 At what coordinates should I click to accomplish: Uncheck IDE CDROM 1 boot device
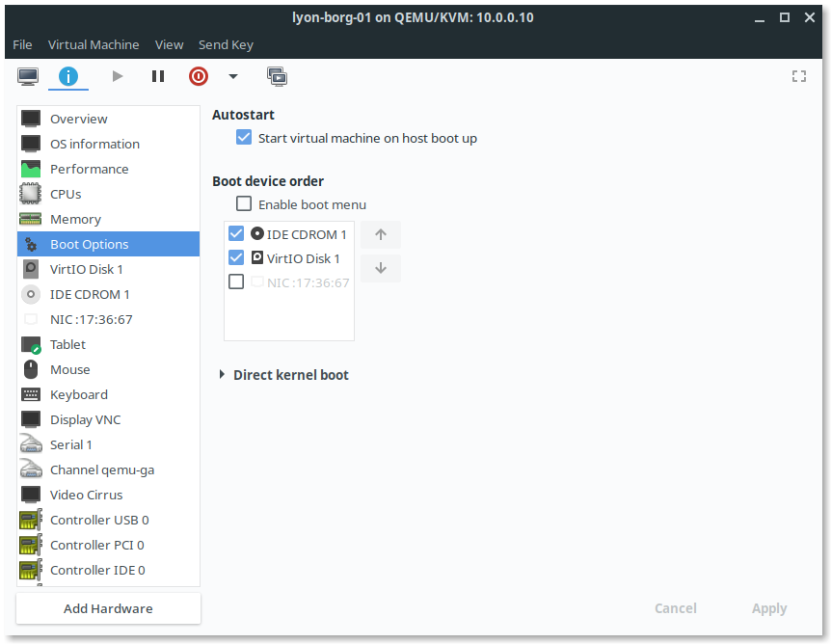click(236, 234)
